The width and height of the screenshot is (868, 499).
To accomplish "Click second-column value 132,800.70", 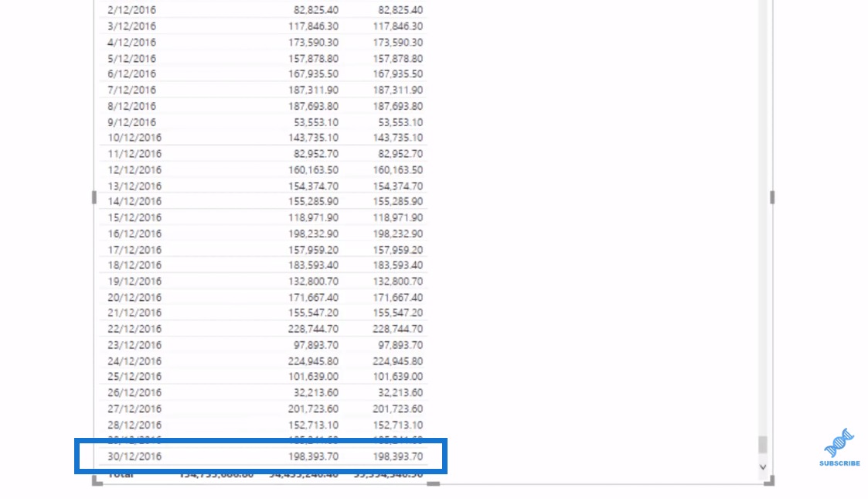I will point(397,281).
